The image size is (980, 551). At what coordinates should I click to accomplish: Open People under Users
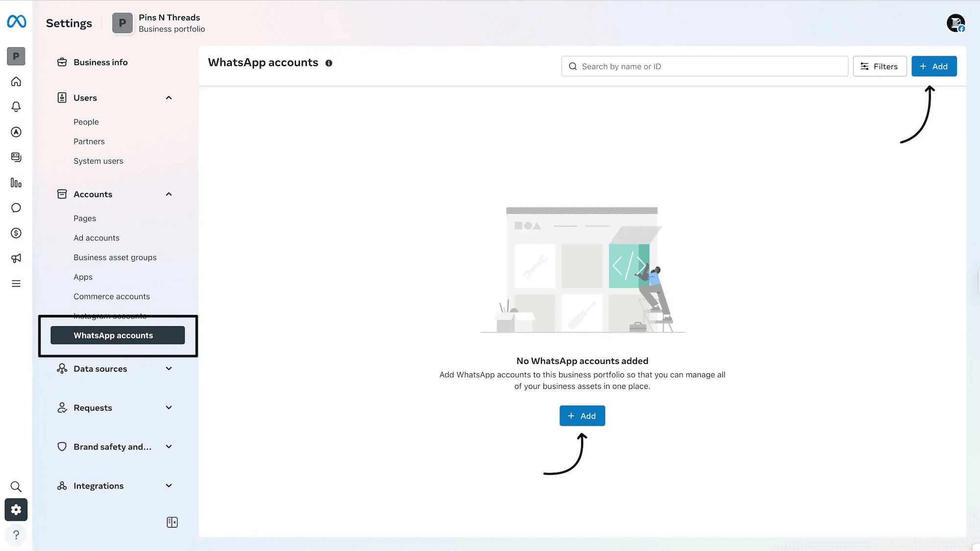(86, 122)
